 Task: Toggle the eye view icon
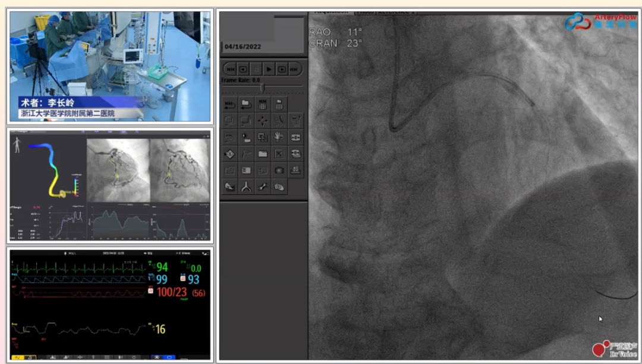click(x=229, y=154)
